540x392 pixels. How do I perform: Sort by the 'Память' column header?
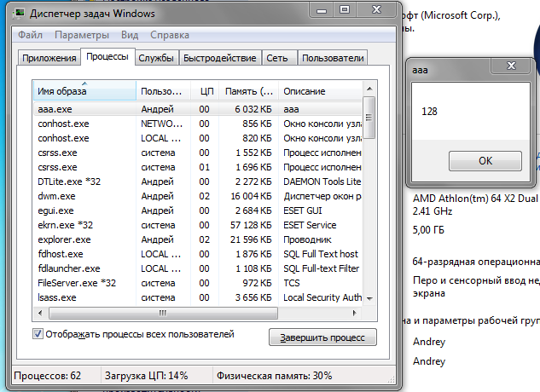point(248,91)
